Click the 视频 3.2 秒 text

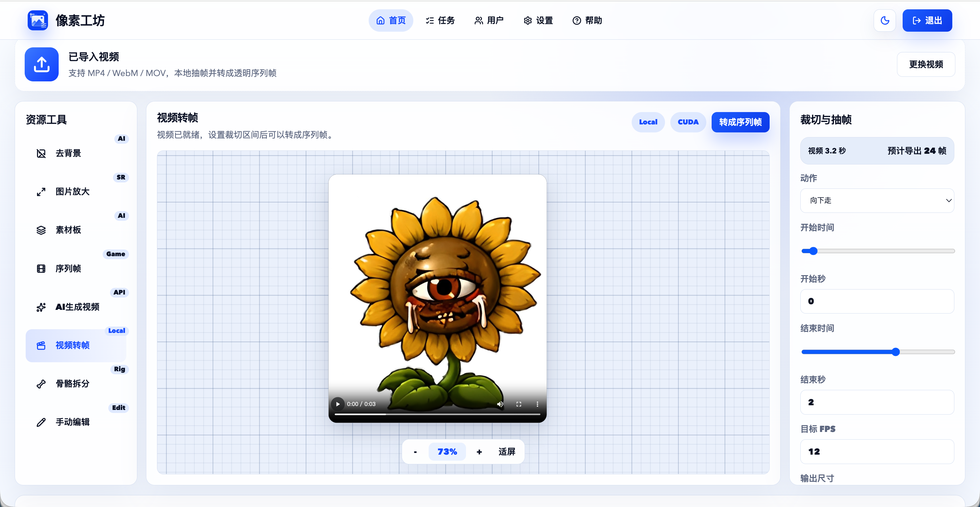coord(827,151)
